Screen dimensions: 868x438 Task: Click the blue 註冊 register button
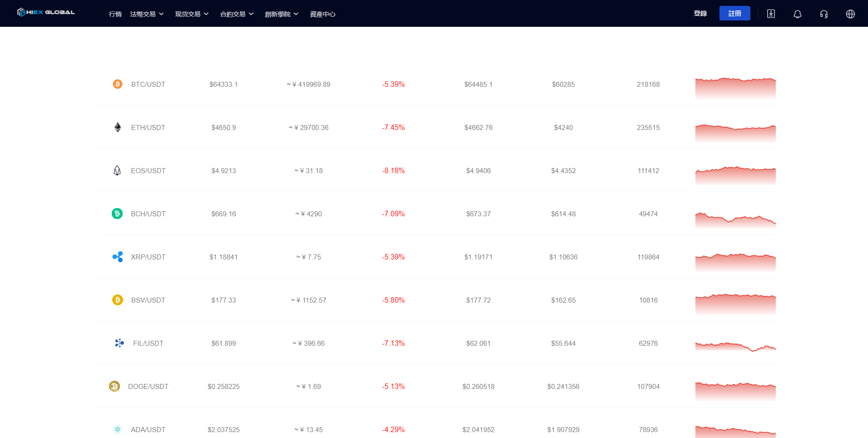click(734, 13)
